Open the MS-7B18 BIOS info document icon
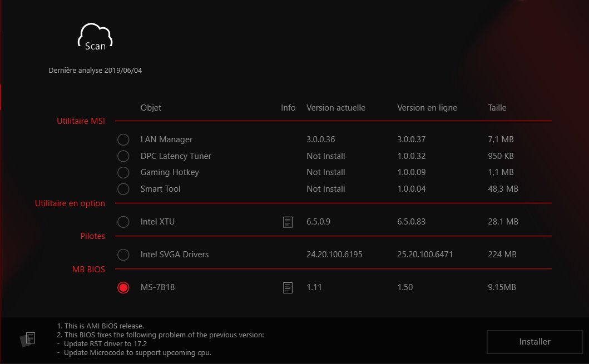The image size is (589, 364). click(288, 288)
